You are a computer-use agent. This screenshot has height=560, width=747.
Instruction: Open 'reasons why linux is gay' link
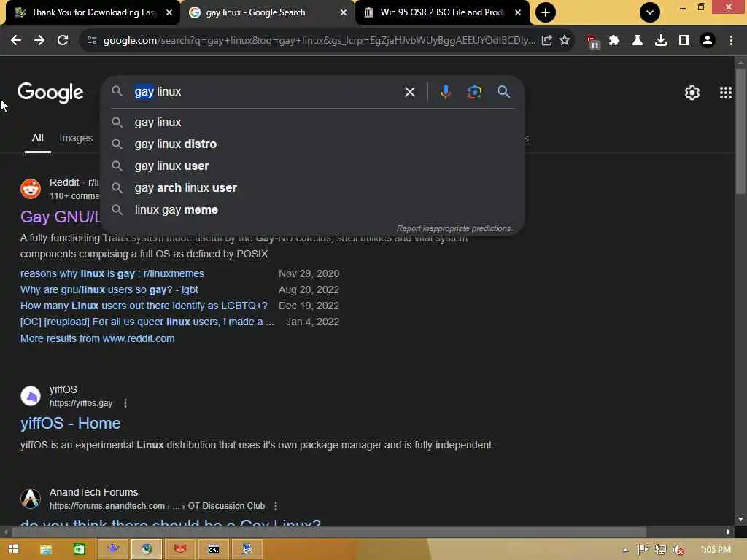tap(112, 274)
